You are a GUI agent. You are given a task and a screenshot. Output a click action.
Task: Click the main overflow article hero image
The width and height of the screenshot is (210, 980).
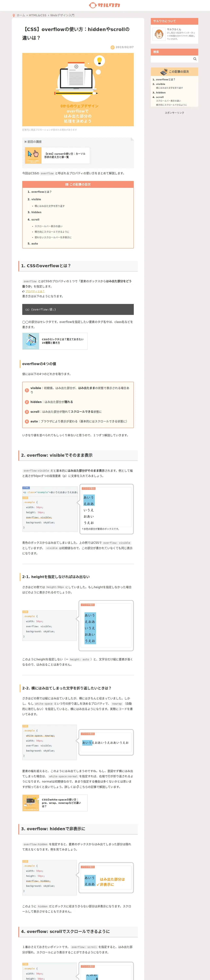[x=78, y=89]
